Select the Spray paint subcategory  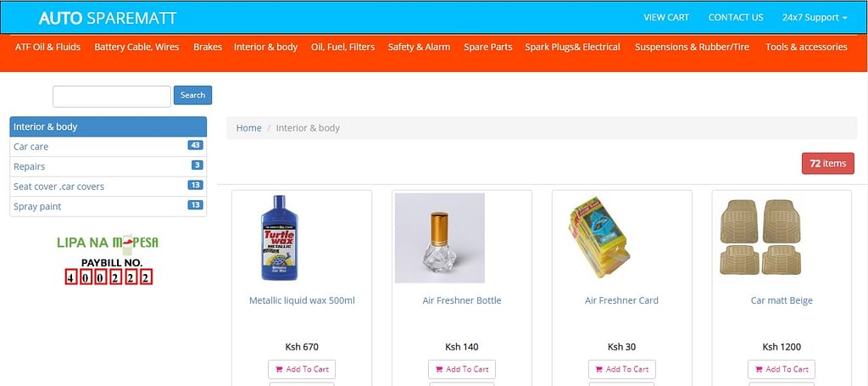click(x=37, y=206)
